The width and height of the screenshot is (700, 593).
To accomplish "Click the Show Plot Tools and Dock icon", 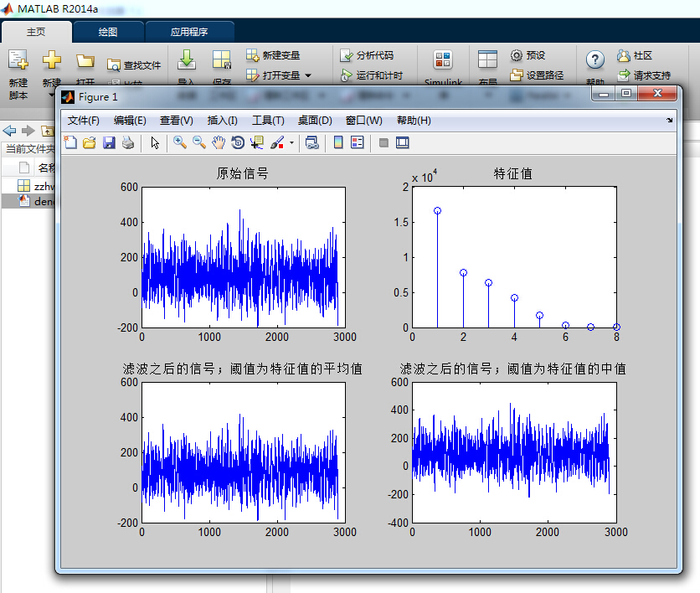I will (x=403, y=143).
